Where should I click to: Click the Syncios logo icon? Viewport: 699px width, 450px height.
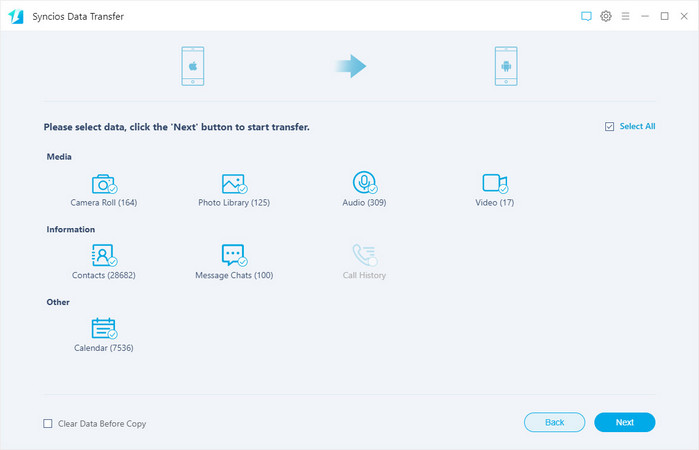(16, 17)
